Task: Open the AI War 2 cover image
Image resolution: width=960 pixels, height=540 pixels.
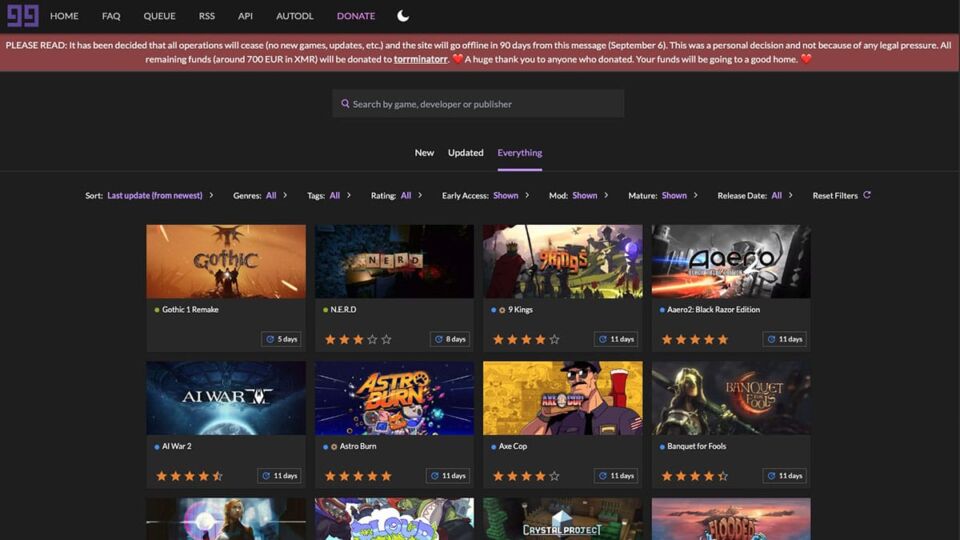Action: click(x=226, y=398)
